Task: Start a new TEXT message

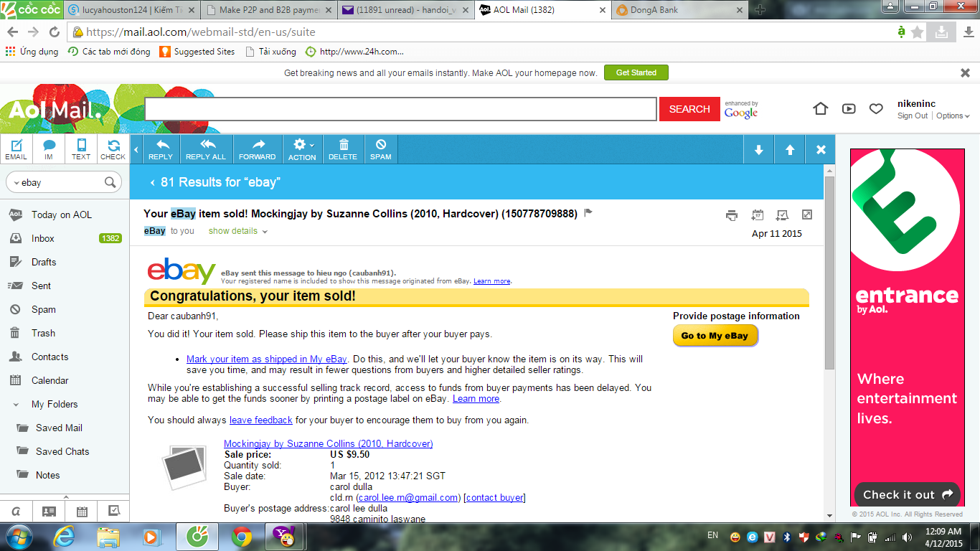Action: (x=81, y=149)
